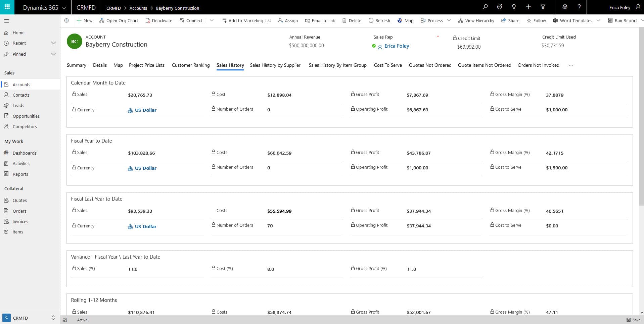This screenshot has height=324, width=644.
Task: Click the Share command
Action: [x=510, y=20]
